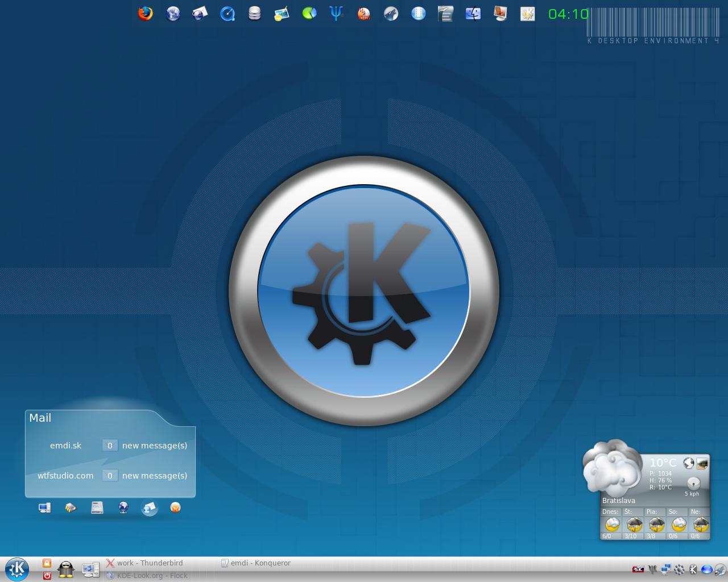Open the computer monitor icon in widget dock
Image resolution: width=728 pixels, height=582 pixels.
44,508
